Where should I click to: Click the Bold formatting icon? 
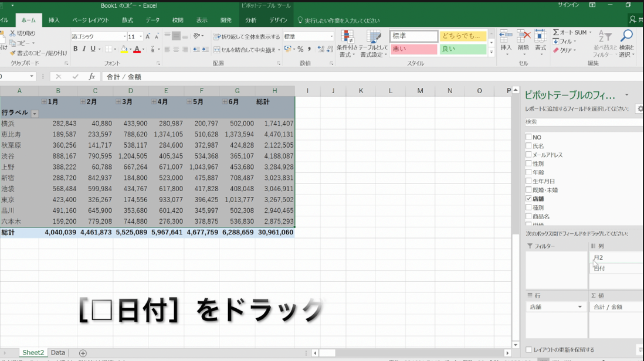pyautogui.click(x=75, y=49)
